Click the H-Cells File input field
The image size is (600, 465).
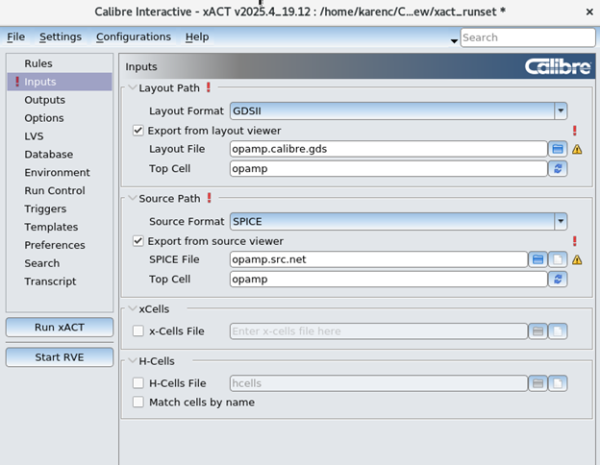coord(378,383)
